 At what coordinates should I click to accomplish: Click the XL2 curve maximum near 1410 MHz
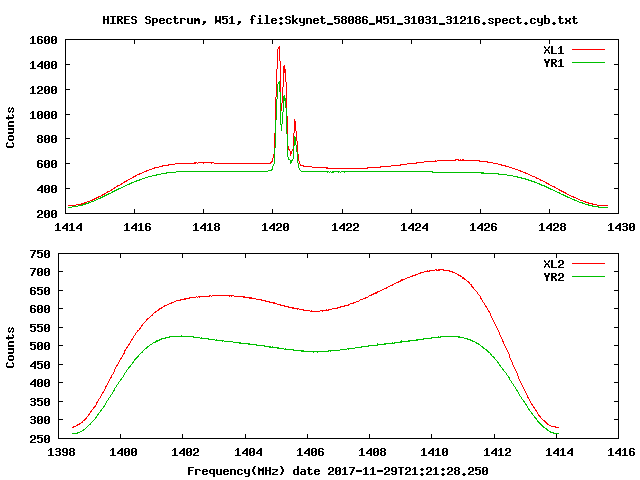coord(439,270)
